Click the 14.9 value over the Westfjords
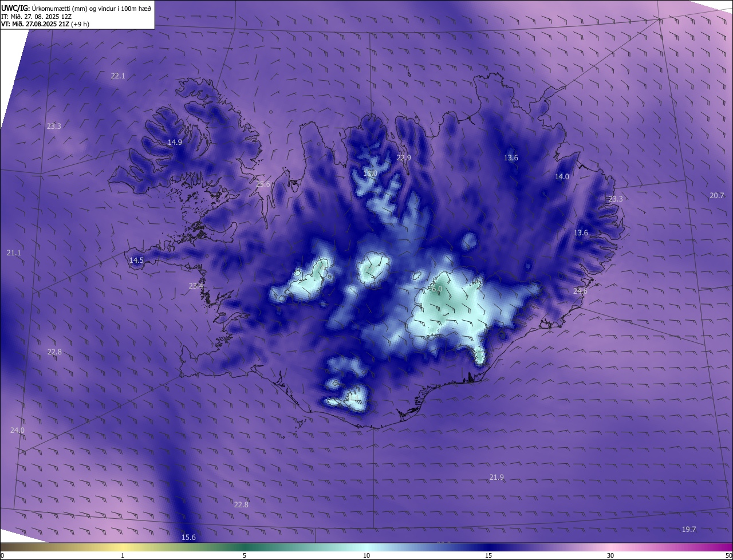Image resolution: width=733 pixels, height=560 pixels. tap(175, 142)
